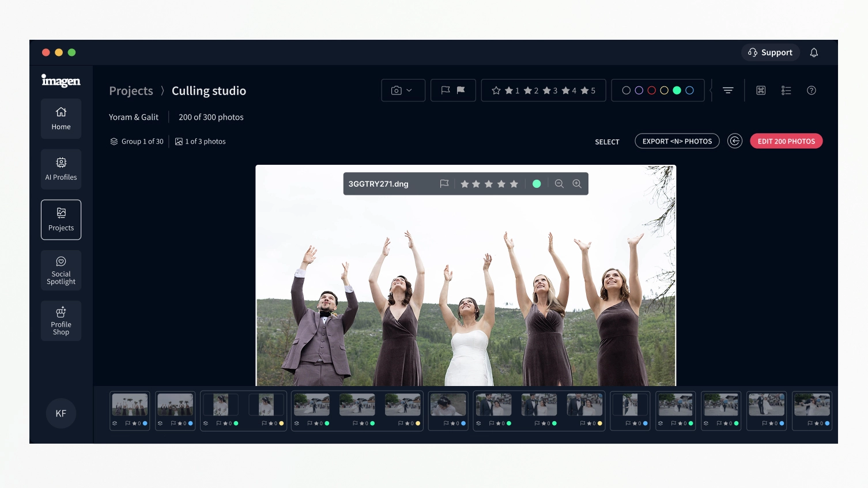Contact Support from the title bar
Viewport: 868px width, 488px height.
coord(771,52)
